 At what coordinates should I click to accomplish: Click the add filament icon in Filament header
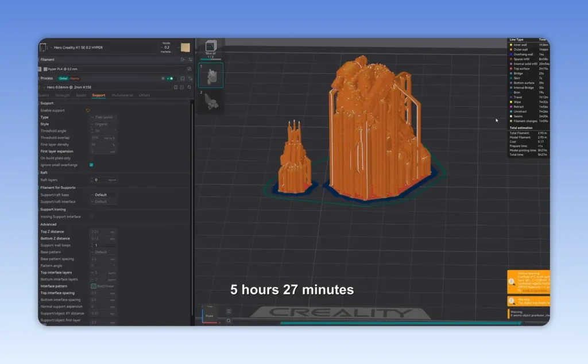click(183, 60)
